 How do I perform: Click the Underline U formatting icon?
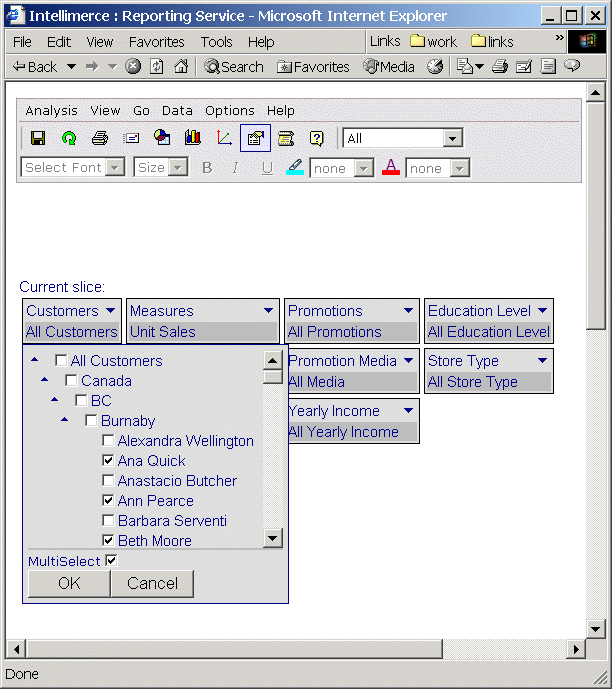point(267,168)
